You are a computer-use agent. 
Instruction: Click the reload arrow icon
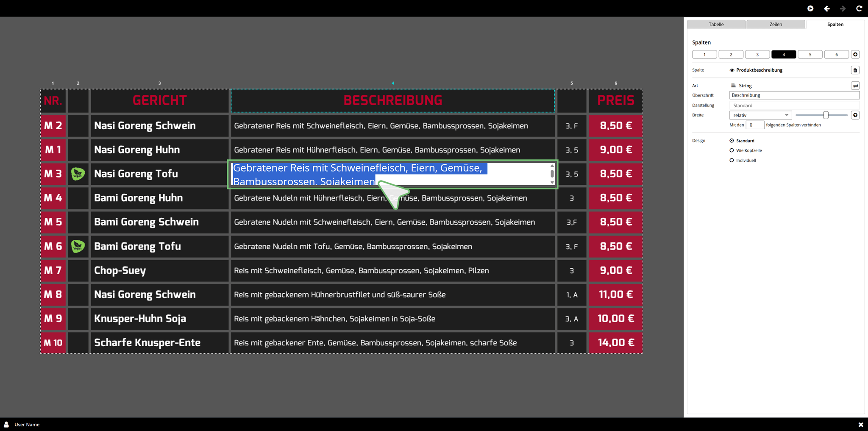click(x=859, y=8)
